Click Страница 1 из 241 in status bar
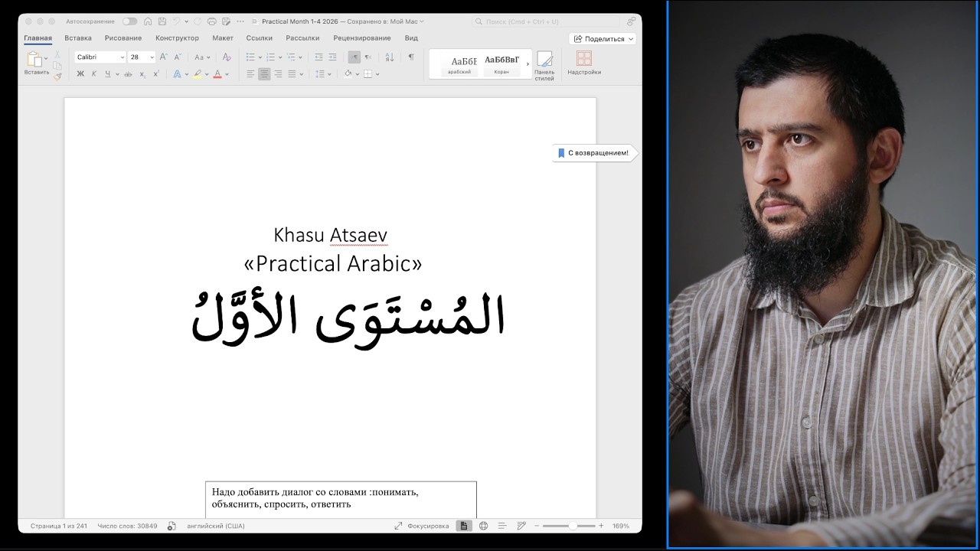The height and width of the screenshot is (551, 980). (x=59, y=526)
